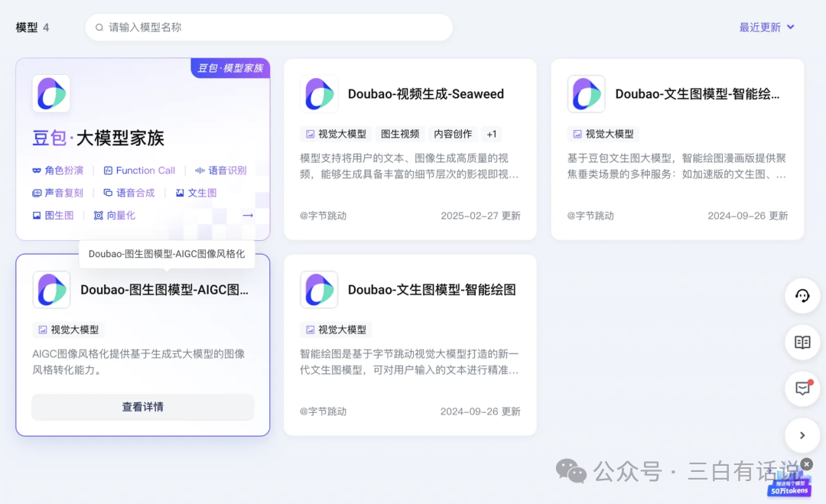The width and height of the screenshot is (826, 504).
Task: Click the 50万tokens promo banner
Action: pos(789,485)
